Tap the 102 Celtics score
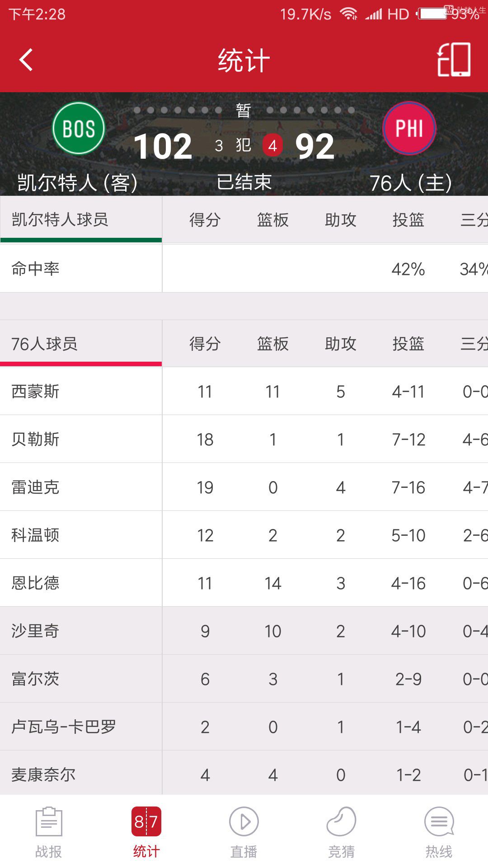Screen dimensions: 488x868 pos(163,146)
